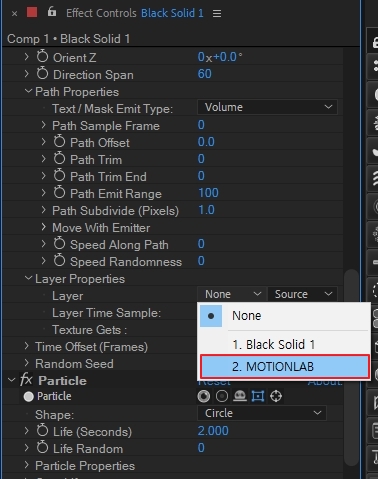Toggle stopwatch for Orient Z
The image size is (378, 479).
click(x=42, y=56)
